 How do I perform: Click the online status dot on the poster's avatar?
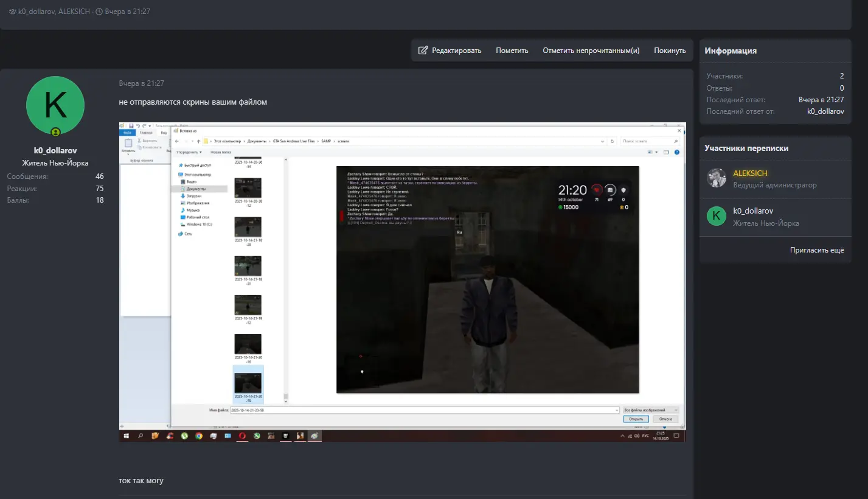[55, 132]
